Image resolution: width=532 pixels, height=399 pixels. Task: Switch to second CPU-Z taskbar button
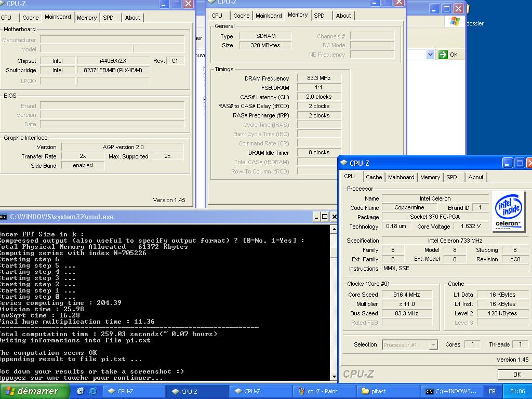coord(197,391)
